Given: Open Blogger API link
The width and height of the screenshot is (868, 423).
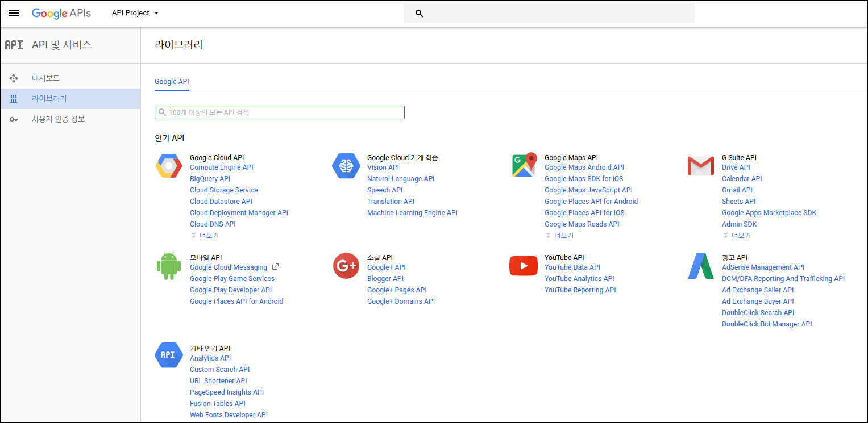Looking at the screenshot, I should [x=385, y=279].
